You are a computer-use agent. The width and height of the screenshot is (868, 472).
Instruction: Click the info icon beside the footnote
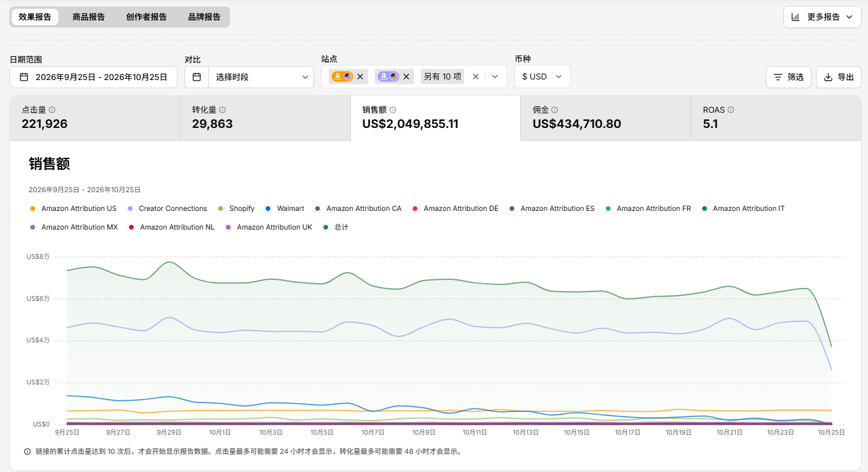pos(27,452)
